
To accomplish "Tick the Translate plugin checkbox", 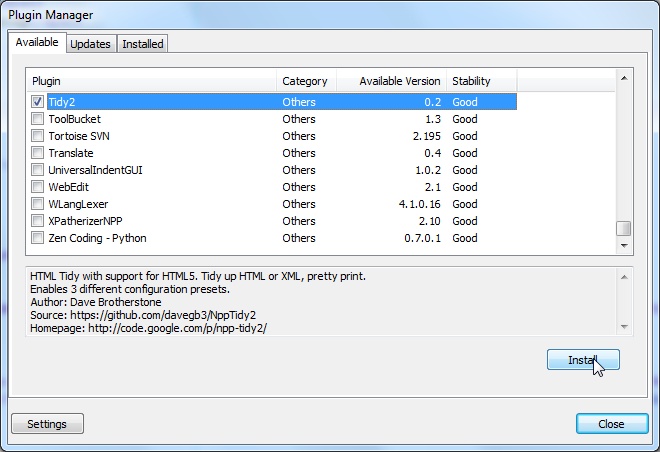I will (x=37, y=153).
